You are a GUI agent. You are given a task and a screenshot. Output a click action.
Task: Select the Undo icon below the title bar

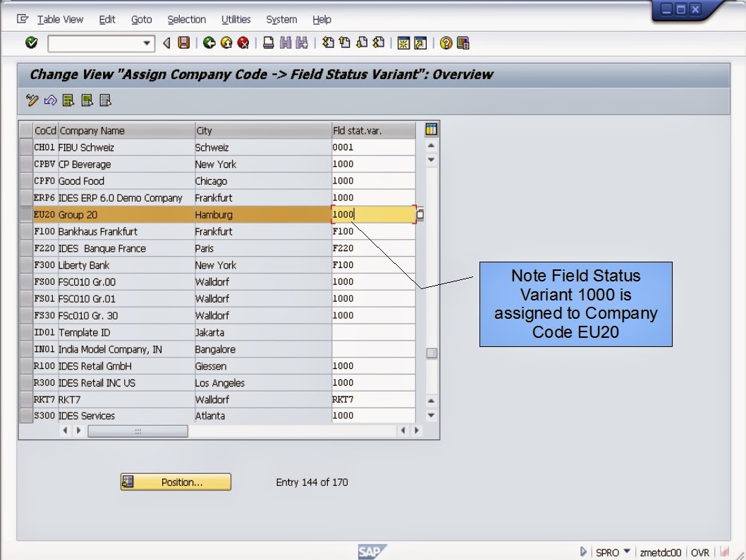[x=49, y=100]
